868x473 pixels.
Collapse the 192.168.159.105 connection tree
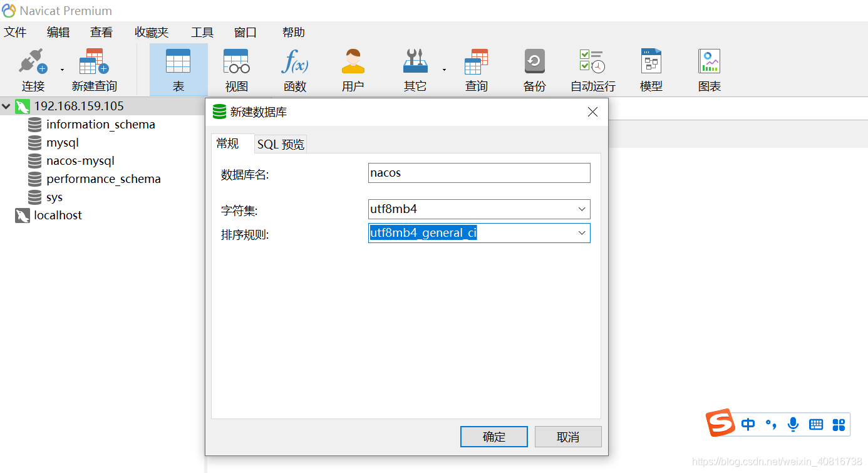coord(6,106)
